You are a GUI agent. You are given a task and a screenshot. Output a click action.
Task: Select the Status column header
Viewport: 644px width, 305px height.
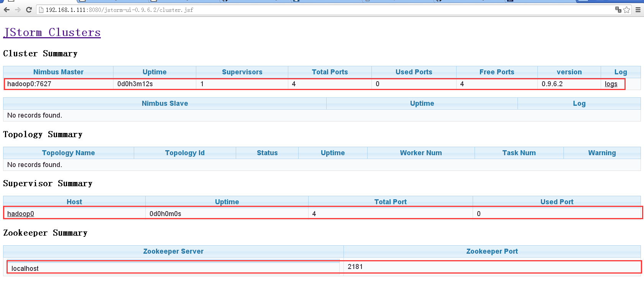pos(267,153)
